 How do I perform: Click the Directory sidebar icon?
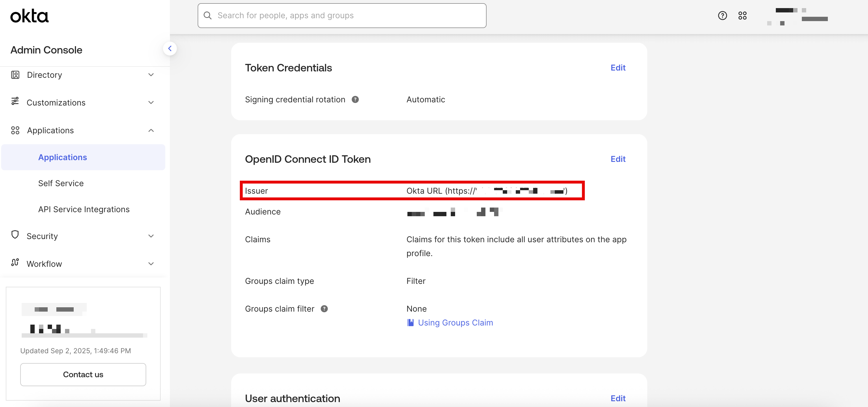[x=15, y=75]
